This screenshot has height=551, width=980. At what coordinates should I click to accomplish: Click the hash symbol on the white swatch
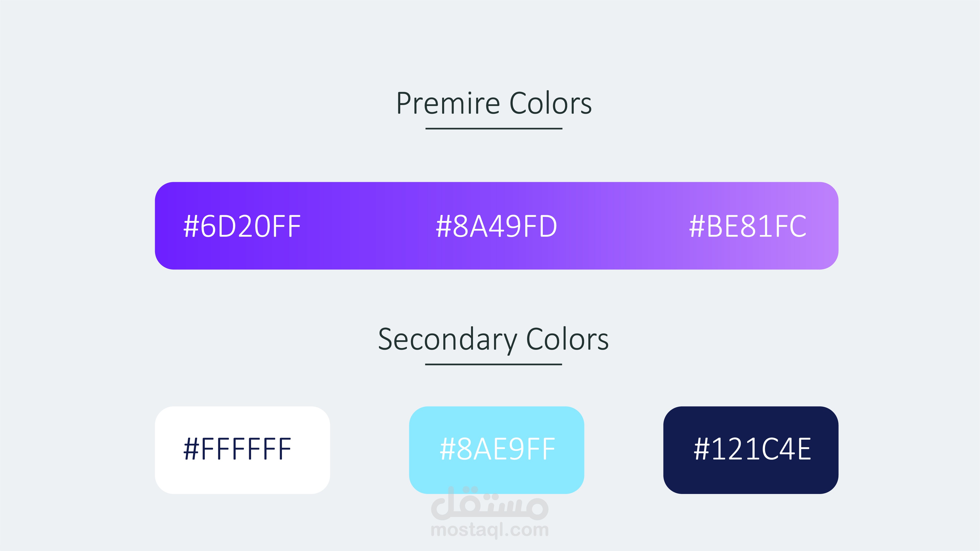tap(191, 449)
